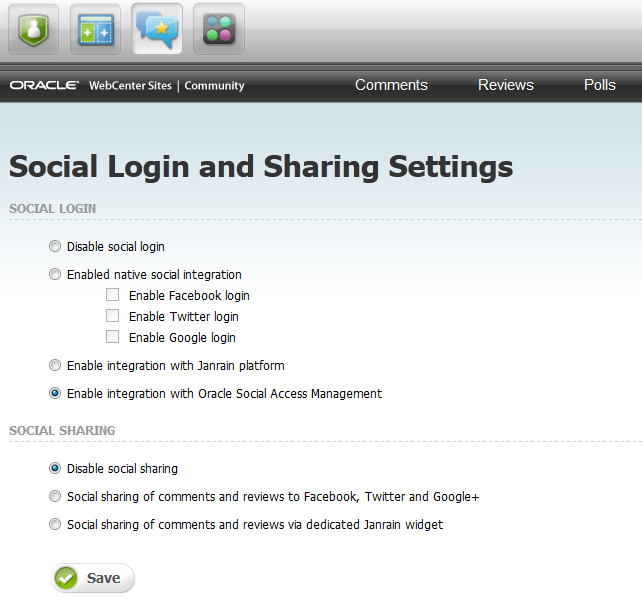Open the Reviews menu

coord(506,85)
